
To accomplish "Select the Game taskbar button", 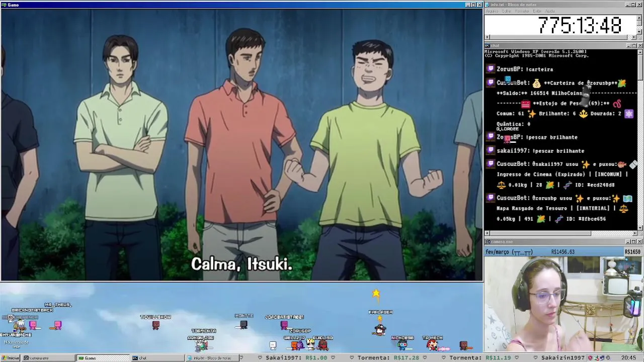I will click(103, 358).
